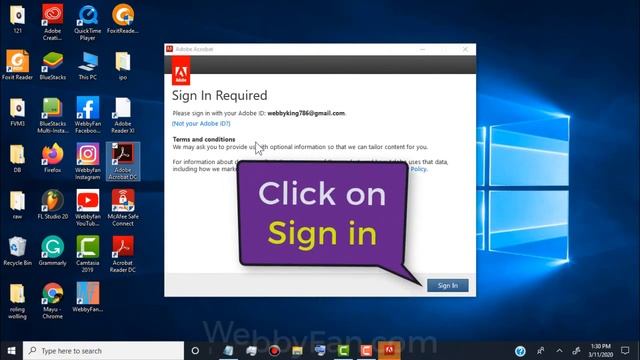Open the taskbar clock and date
The height and width of the screenshot is (360, 640).
pyautogui.click(x=600, y=351)
